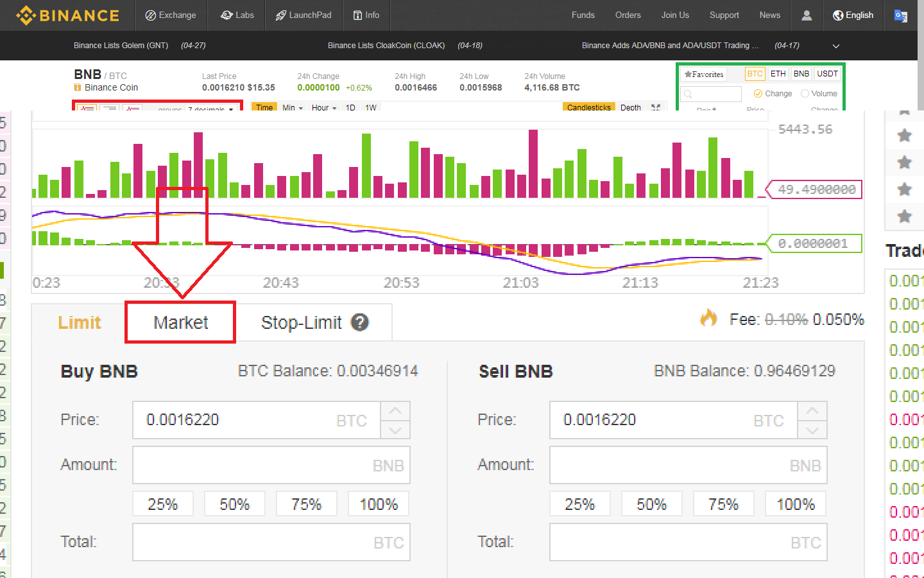Increase the Sell BNB price with up arrow
Screen dimensions: 924x578
coord(812,411)
